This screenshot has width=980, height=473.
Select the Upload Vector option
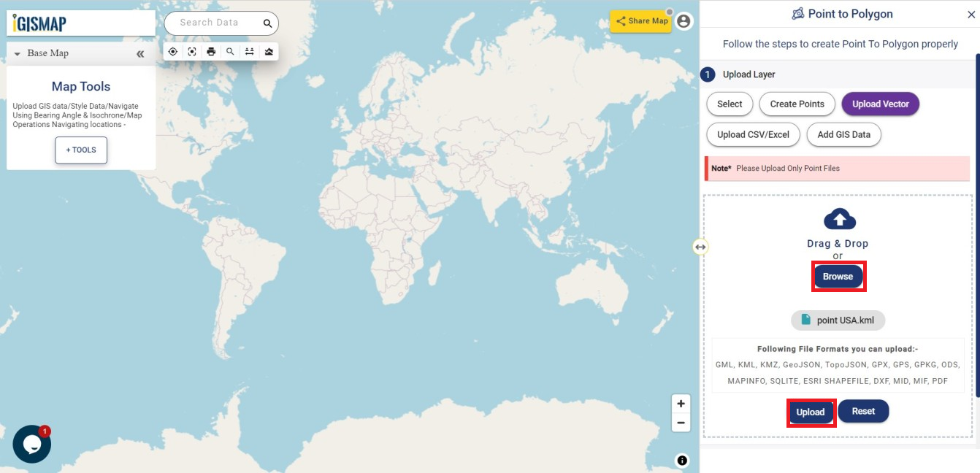coord(880,104)
